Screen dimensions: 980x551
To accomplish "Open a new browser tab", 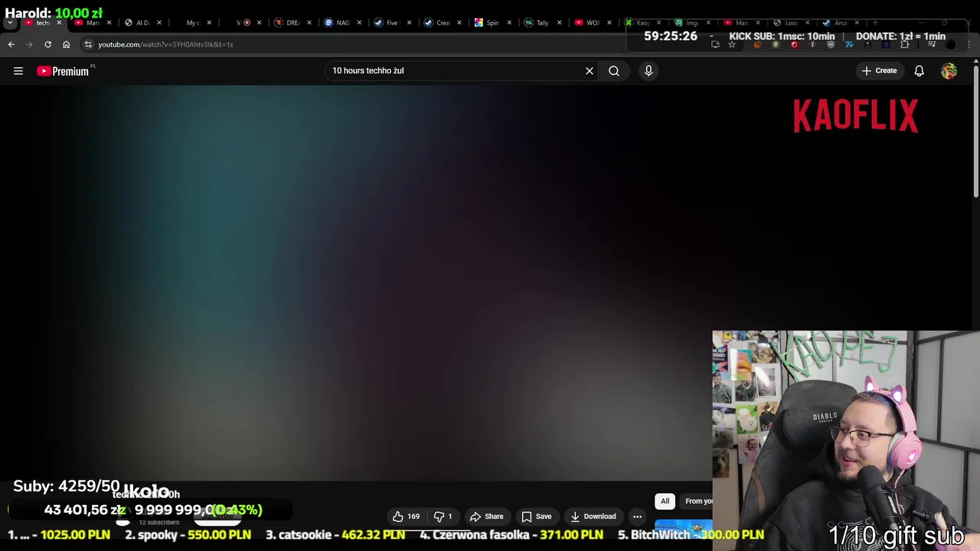I will (x=875, y=23).
